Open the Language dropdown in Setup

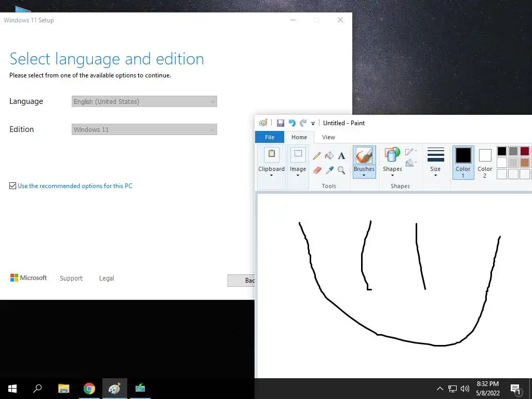tap(144, 101)
